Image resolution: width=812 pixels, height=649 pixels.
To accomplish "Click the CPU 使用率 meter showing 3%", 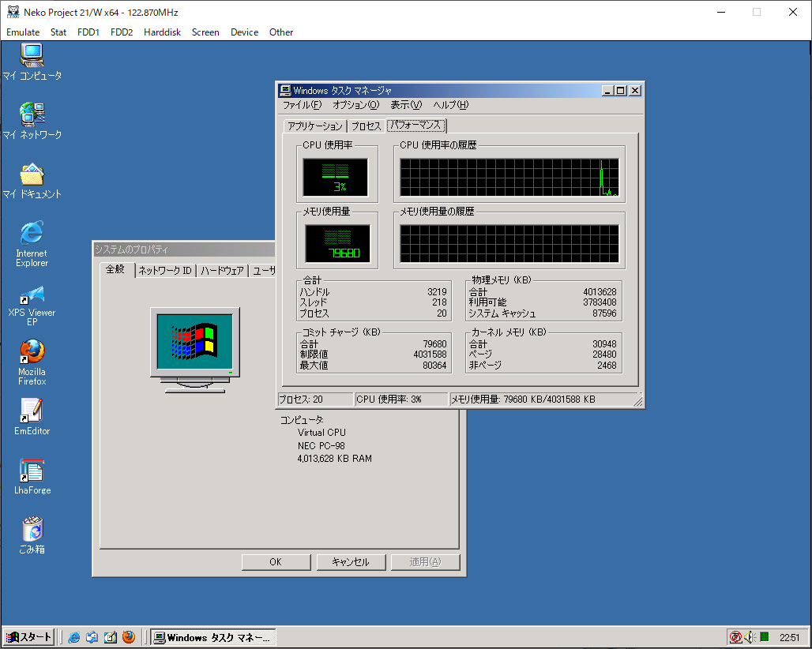I will point(336,178).
